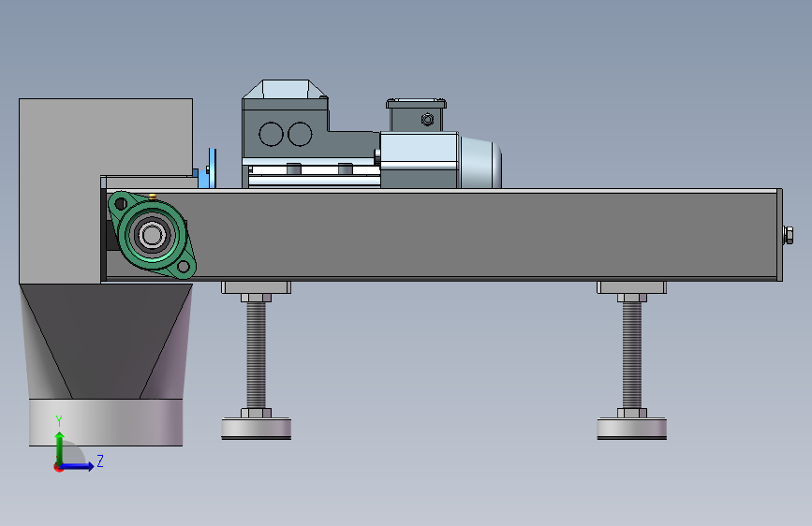
Task: Select the right foot mounting plate under frame
Action: 632,287
